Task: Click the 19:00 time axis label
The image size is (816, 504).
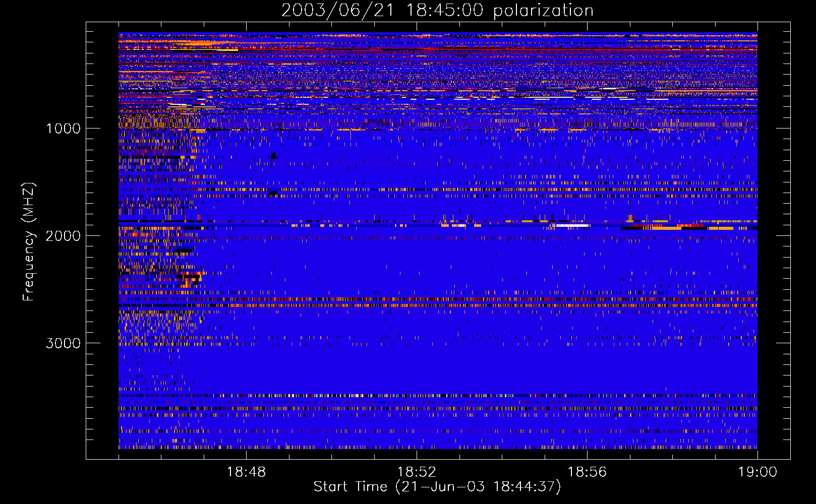Action: point(757,472)
